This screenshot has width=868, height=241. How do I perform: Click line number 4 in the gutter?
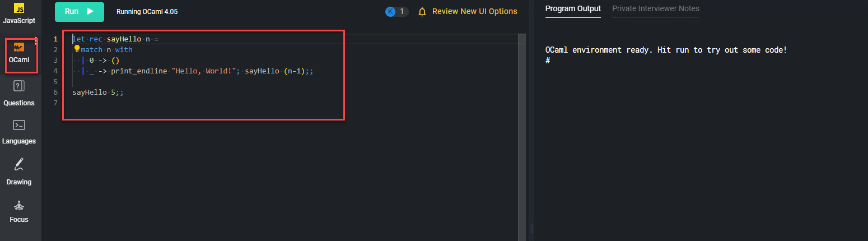click(x=55, y=71)
